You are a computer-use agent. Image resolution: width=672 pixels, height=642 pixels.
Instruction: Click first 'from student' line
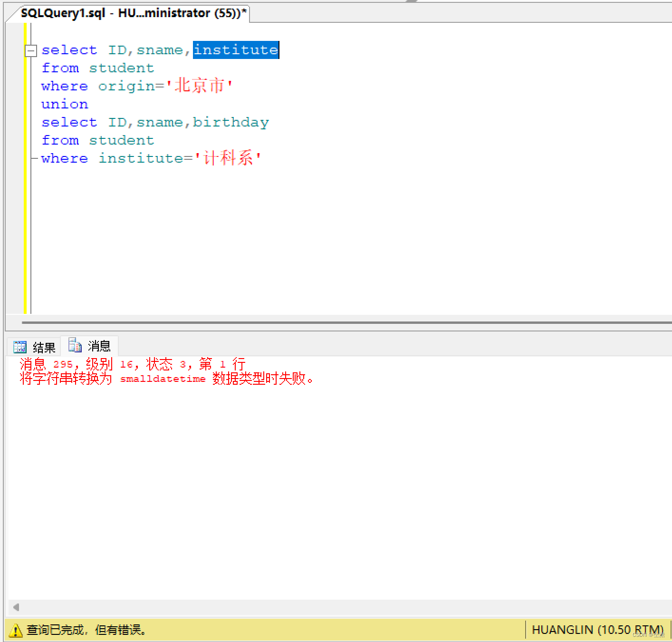[x=98, y=68]
